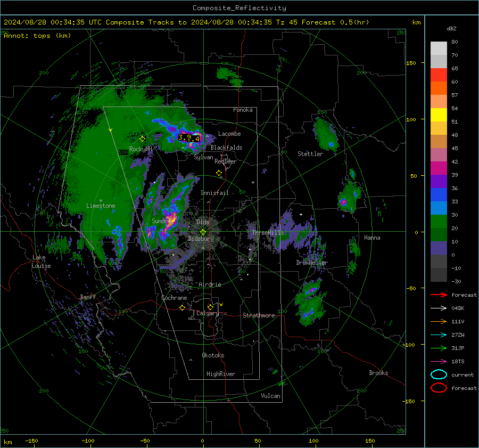Select the Stettler city label
Screen dimensions: 479x448
pos(310,154)
